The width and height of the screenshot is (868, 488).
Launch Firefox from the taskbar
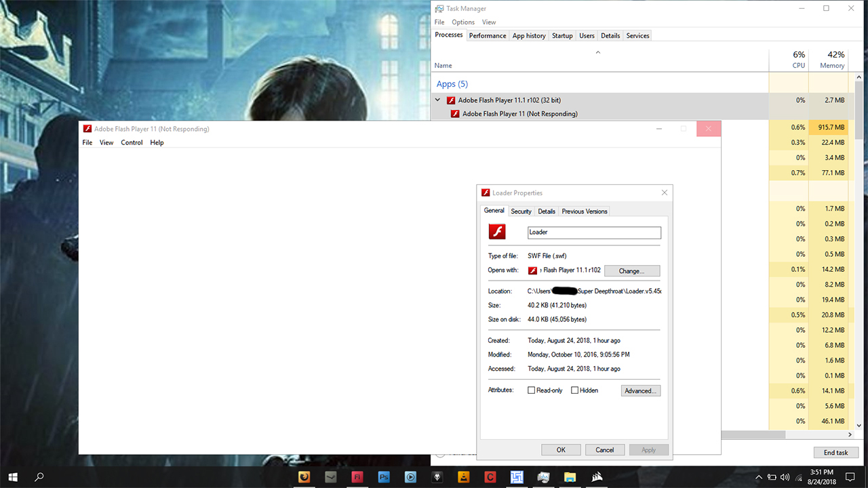coord(304,477)
